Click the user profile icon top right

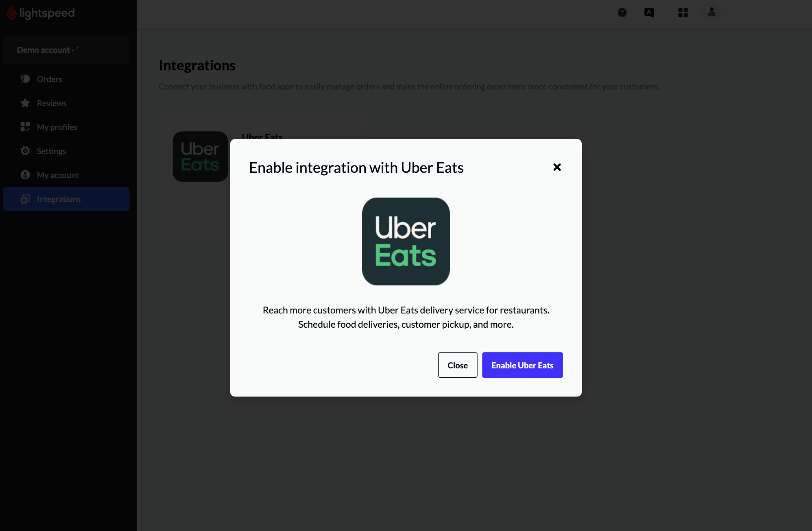711,12
